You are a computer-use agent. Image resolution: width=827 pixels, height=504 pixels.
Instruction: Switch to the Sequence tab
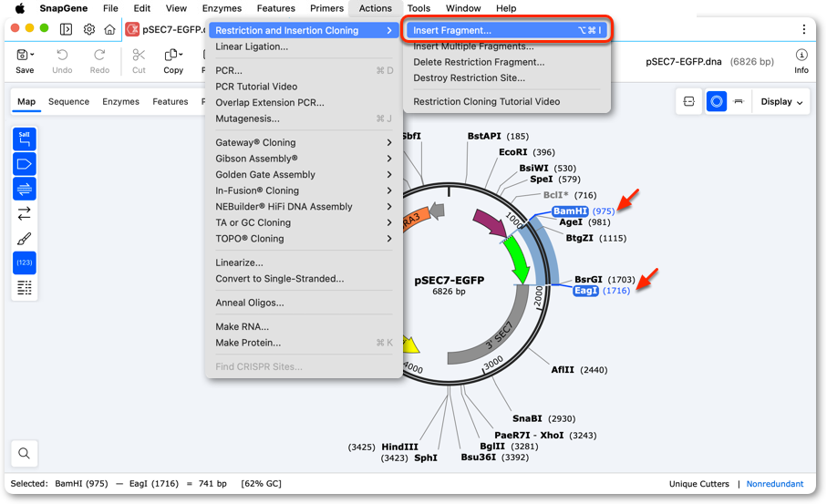tap(68, 101)
